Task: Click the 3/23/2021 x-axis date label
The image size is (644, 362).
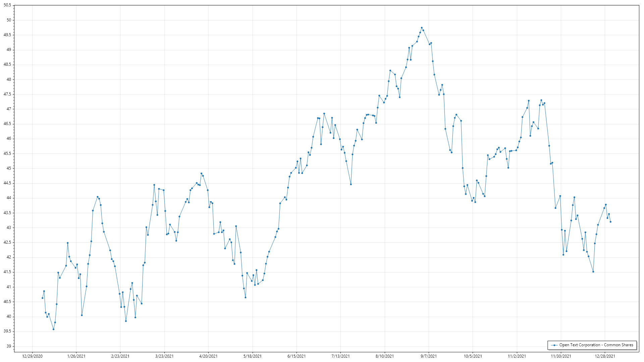Action: point(164,356)
